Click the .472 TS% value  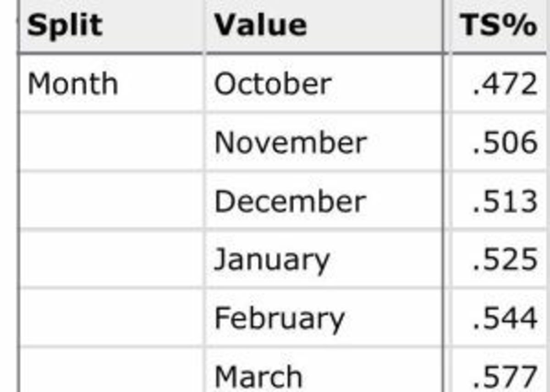click(x=505, y=84)
